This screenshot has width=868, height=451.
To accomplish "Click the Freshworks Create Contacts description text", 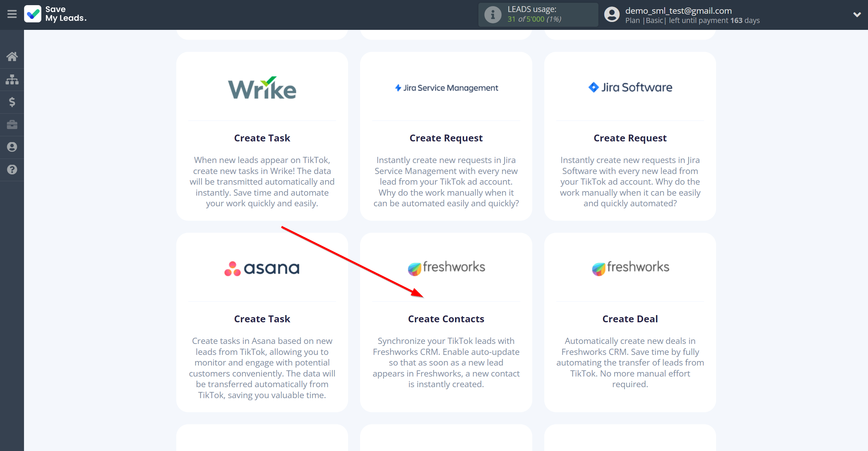I will [446, 362].
